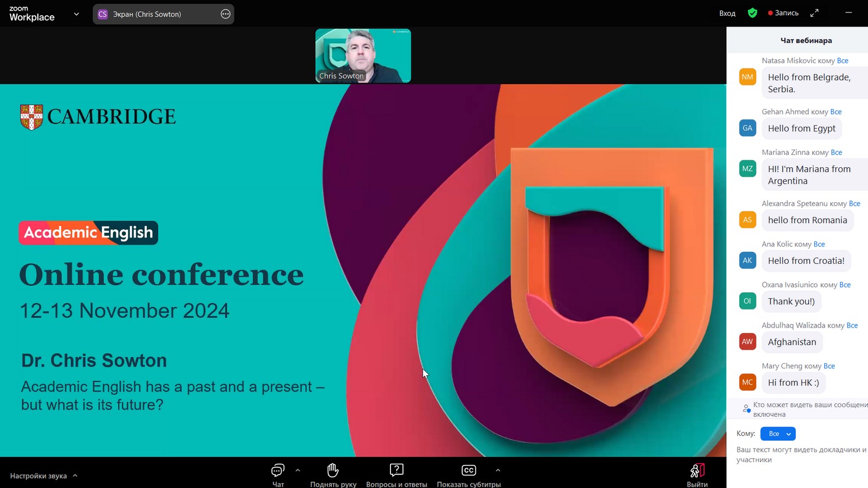Expand Настройки звука audio settings
This screenshot has height=488, width=868.
click(43, 476)
